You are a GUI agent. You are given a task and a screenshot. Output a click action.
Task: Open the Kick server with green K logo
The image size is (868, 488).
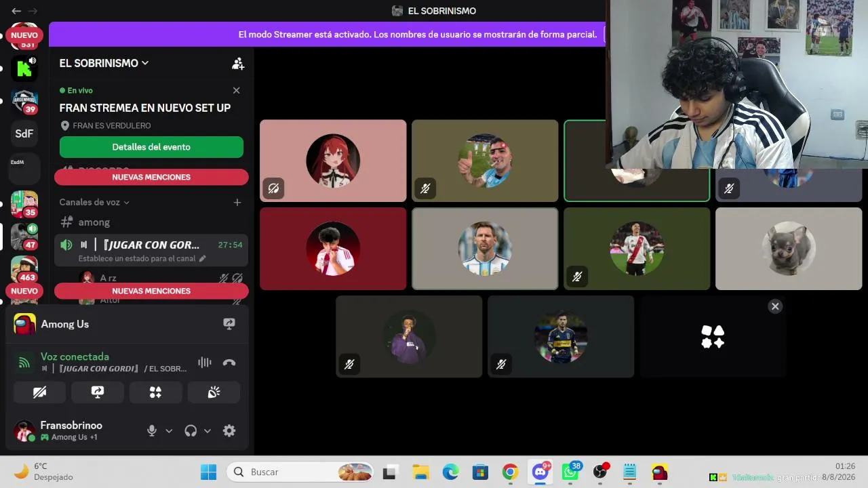coord(24,68)
